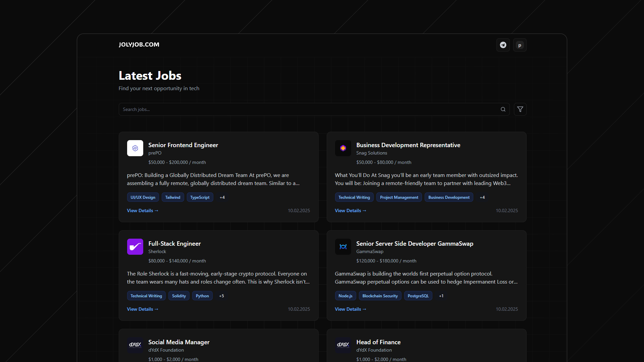Select Technical Writing tag on Sherlock card
The image size is (644, 362).
pos(146,296)
